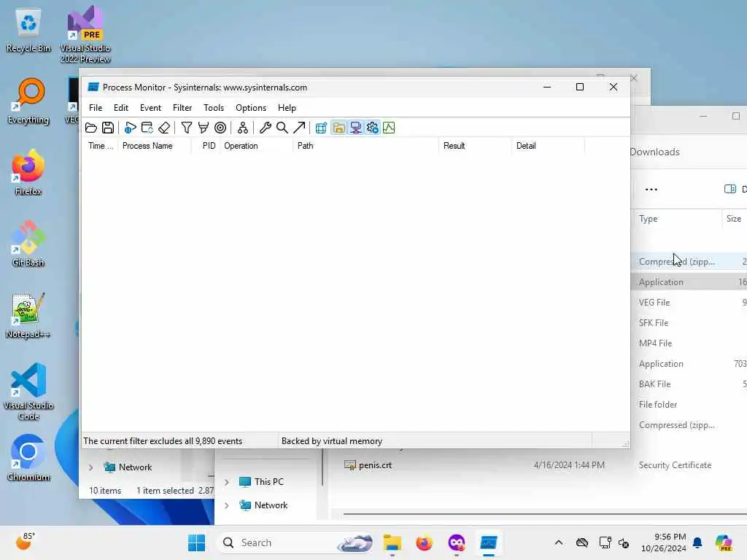Expand the Network node under This PC
The width and height of the screenshot is (747, 560).
tap(227, 505)
